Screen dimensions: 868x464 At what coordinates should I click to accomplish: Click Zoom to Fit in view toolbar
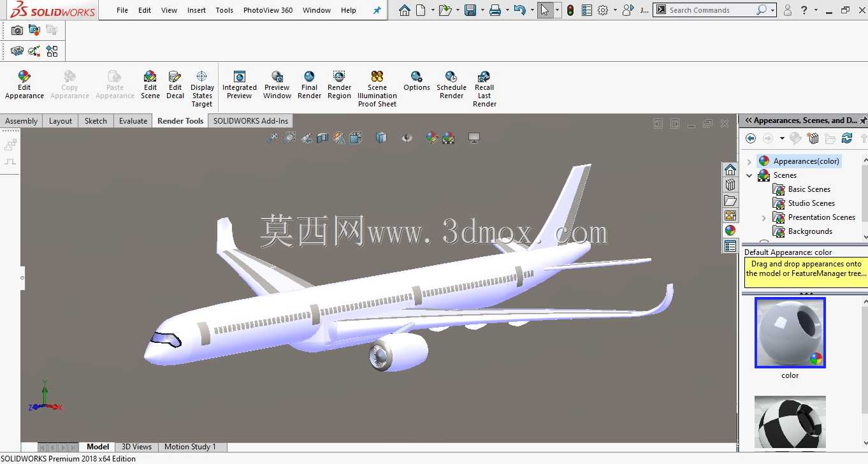coord(272,138)
